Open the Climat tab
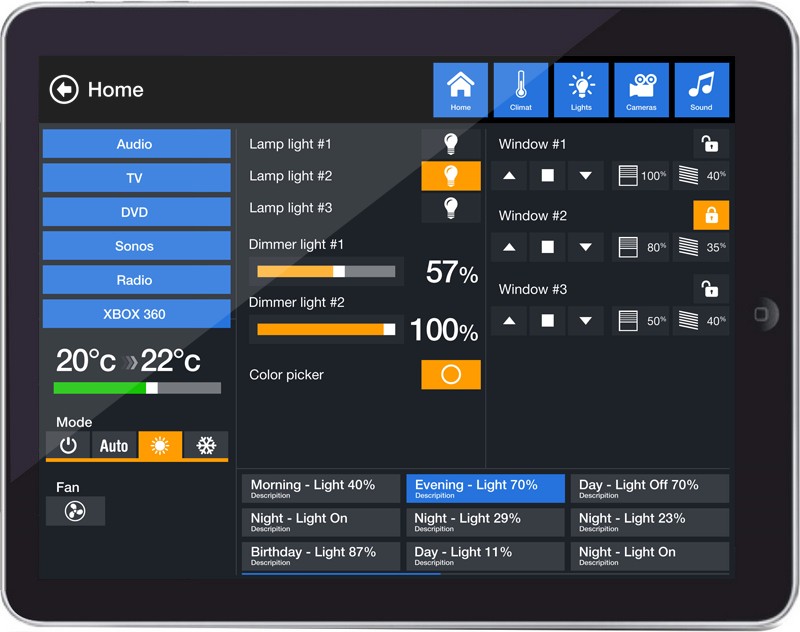 (x=520, y=89)
